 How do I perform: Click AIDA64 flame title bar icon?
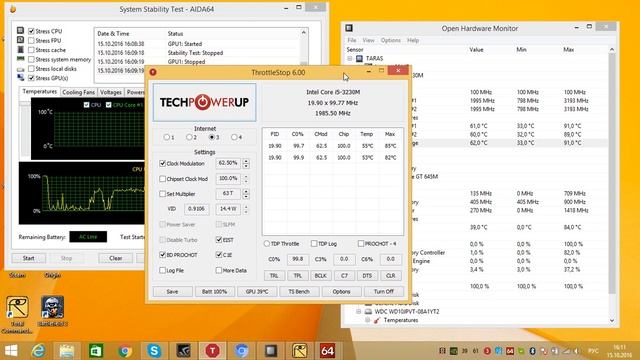click(12, 9)
